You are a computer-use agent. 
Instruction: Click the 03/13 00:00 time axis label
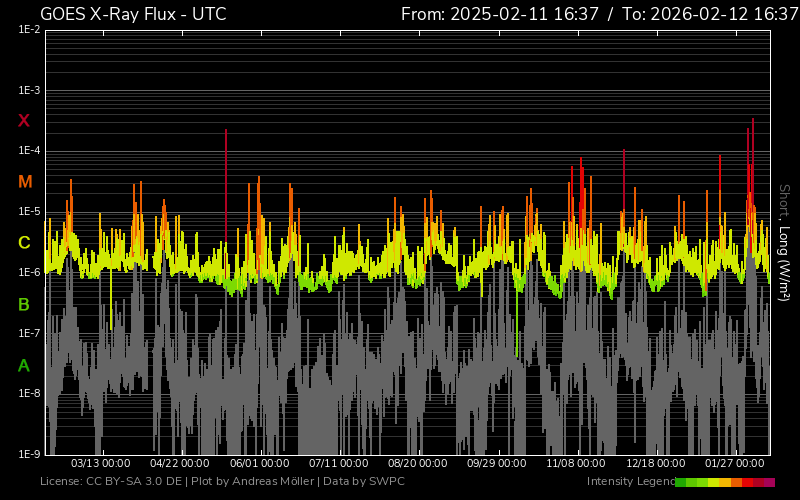click(101, 464)
